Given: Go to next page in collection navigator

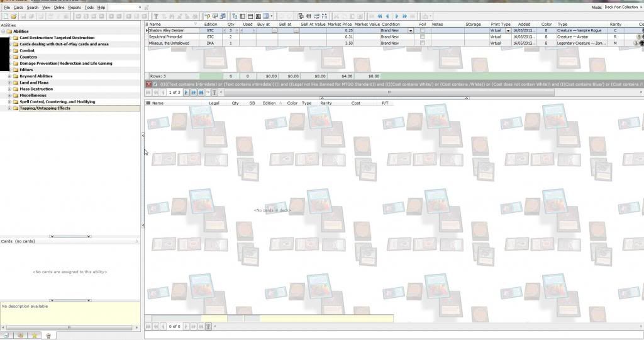Looking at the screenshot, I should tap(194, 93).
